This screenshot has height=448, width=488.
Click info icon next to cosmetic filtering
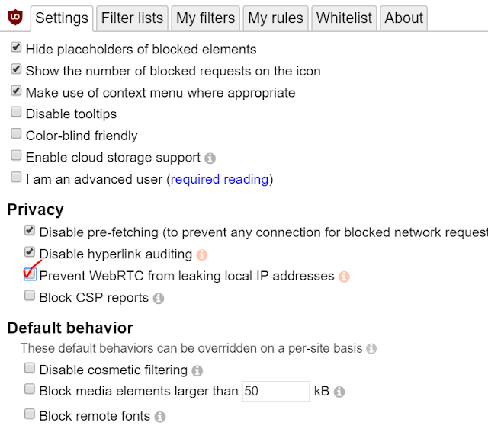197,371
